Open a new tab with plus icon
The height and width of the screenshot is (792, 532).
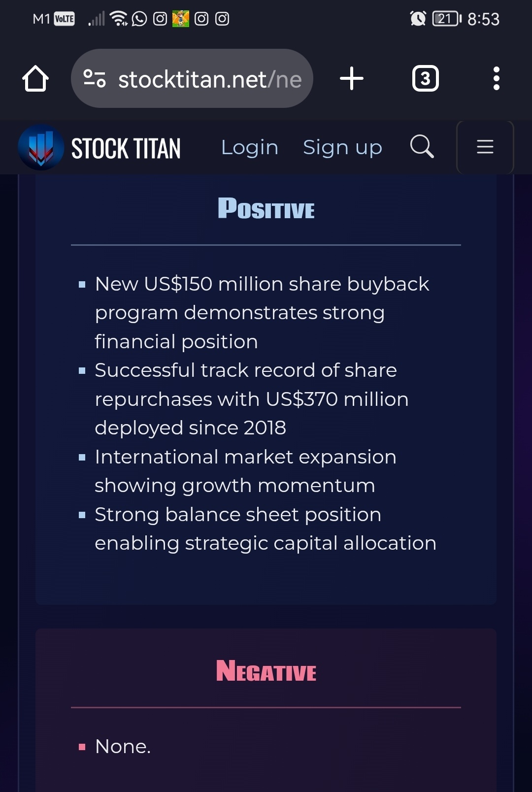point(352,78)
